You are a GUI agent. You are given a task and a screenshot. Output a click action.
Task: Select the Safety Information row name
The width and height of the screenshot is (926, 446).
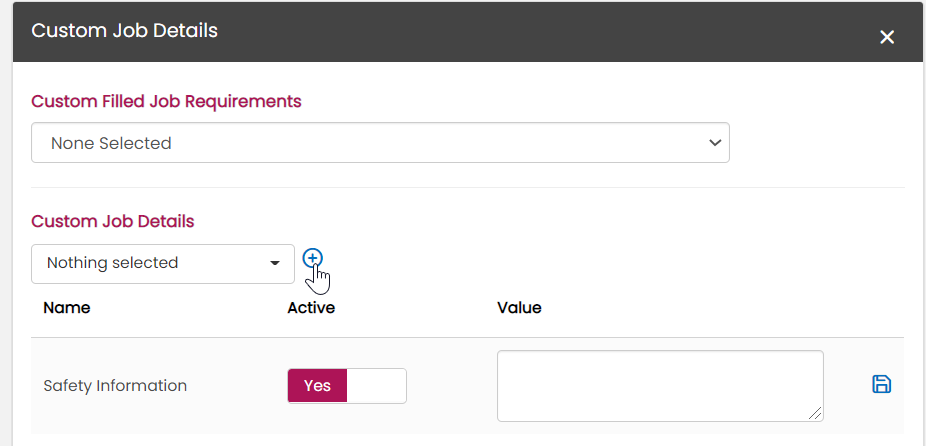[x=115, y=386]
